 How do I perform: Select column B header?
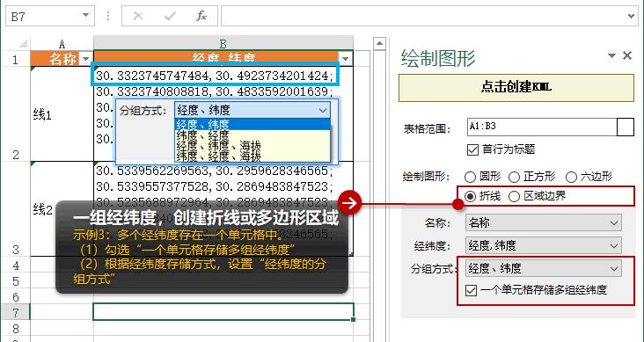coord(223,43)
